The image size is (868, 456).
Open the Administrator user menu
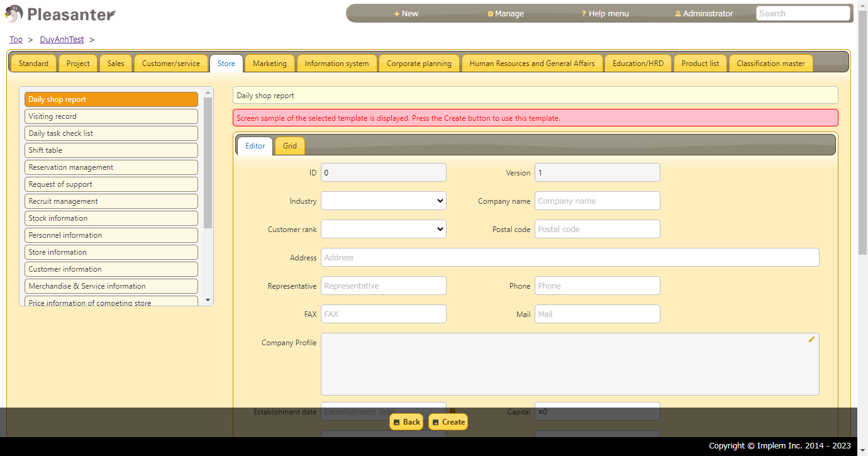pyautogui.click(x=703, y=14)
